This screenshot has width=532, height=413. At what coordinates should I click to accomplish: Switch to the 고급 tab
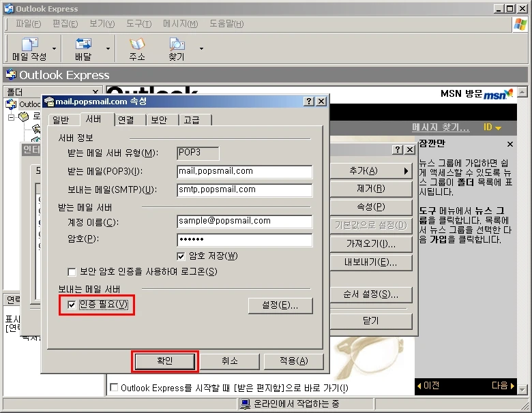pos(192,120)
